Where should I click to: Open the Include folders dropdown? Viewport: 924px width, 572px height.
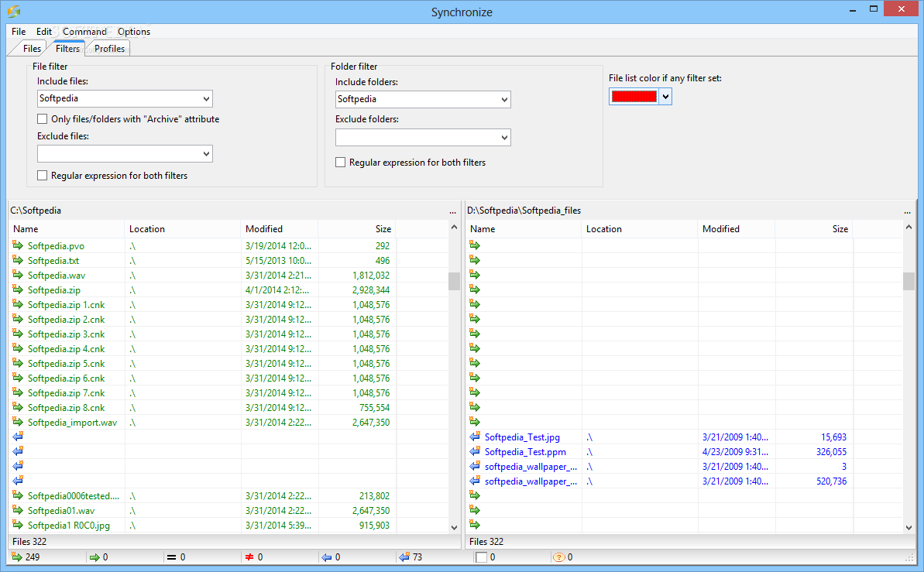(504, 100)
